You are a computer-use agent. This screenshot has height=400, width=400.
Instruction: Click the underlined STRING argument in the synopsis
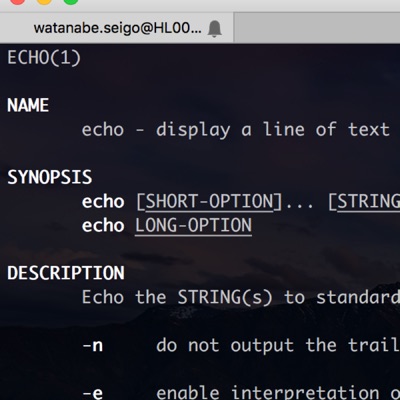(x=369, y=202)
